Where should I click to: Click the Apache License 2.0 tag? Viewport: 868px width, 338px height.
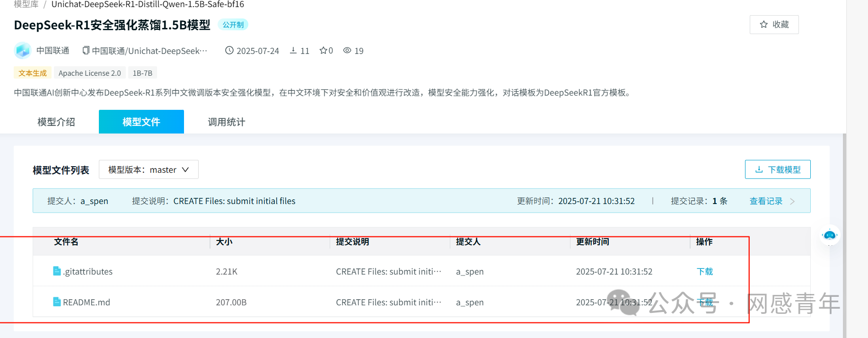90,73
